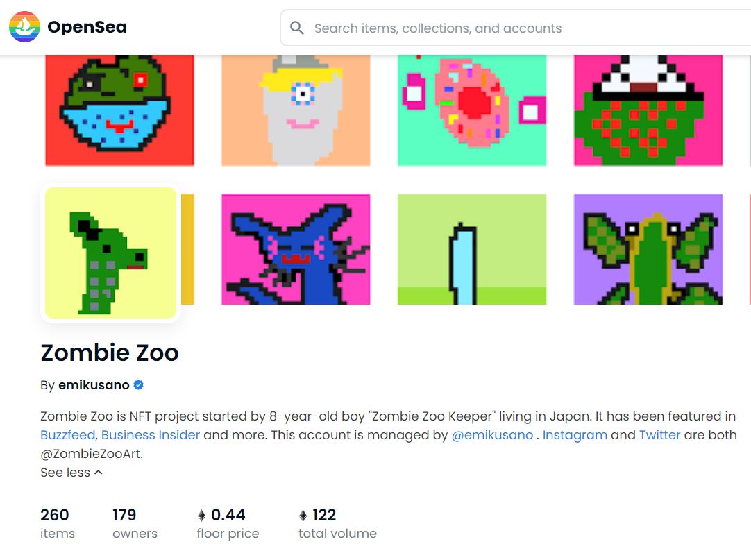Open the pink donut pixel art thumbnail
Screen dimensions: 751x560
(x=472, y=110)
